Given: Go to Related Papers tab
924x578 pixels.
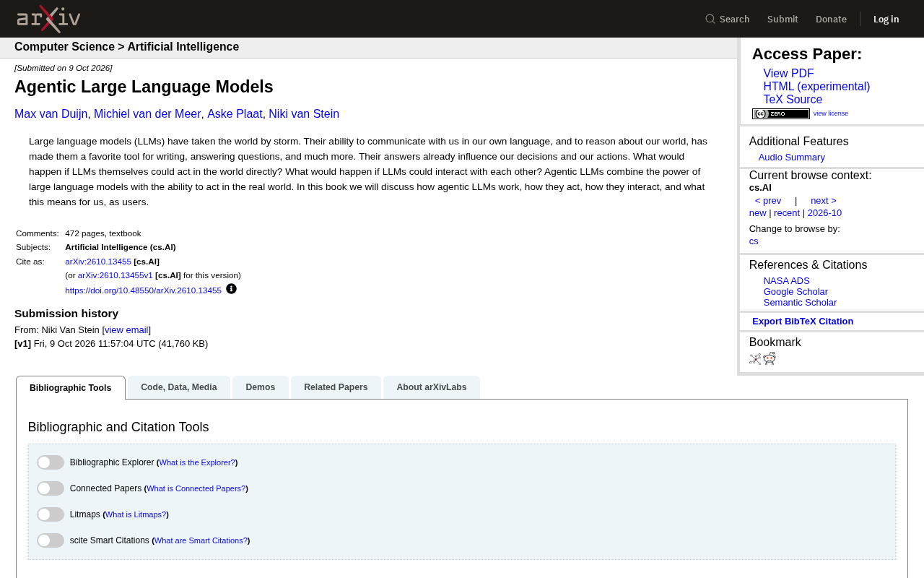Looking at the screenshot, I should click(x=336, y=387).
